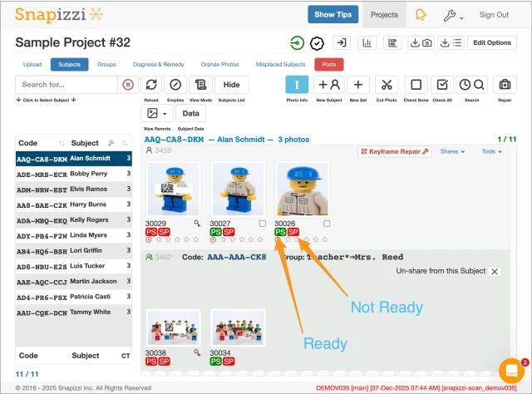The width and height of the screenshot is (532, 394).
Task: Switch to the Upload tab
Action: tap(32, 65)
